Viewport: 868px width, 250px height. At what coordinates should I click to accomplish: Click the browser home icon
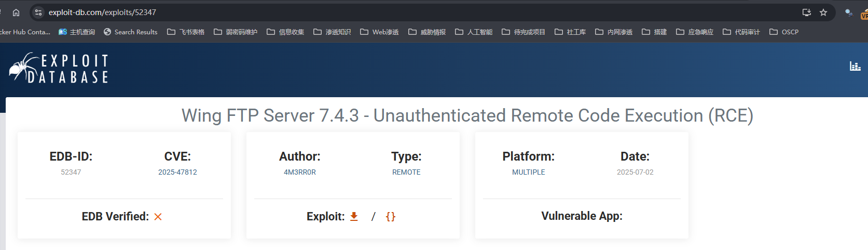click(x=16, y=12)
